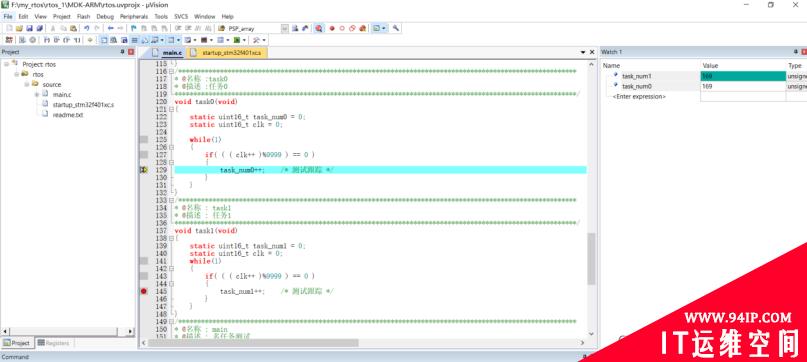Click the Registers tab at panel bottom
807x362 pixels.
click(55, 343)
